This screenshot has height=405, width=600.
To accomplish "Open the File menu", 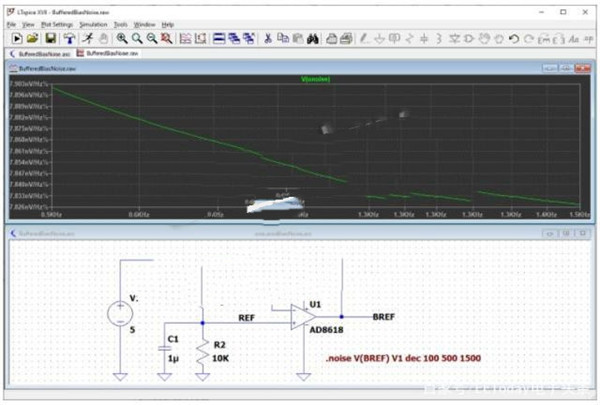I will click(12, 22).
